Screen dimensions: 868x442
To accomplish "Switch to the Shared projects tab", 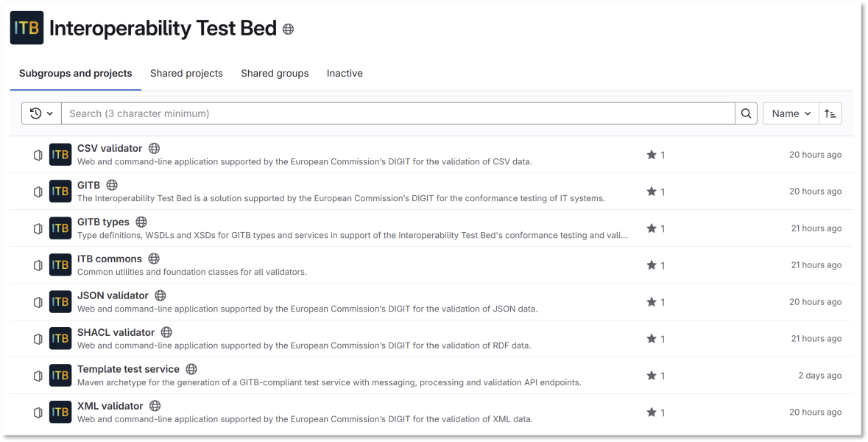I will [186, 74].
